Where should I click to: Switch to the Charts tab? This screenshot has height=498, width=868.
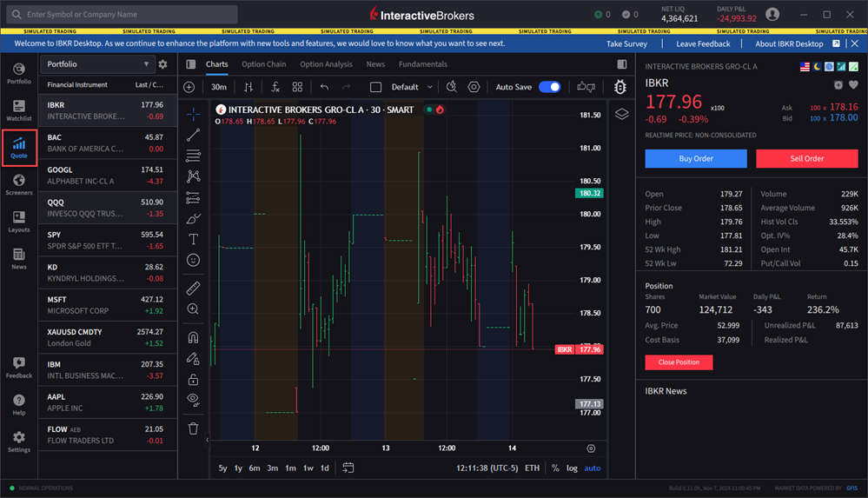217,64
